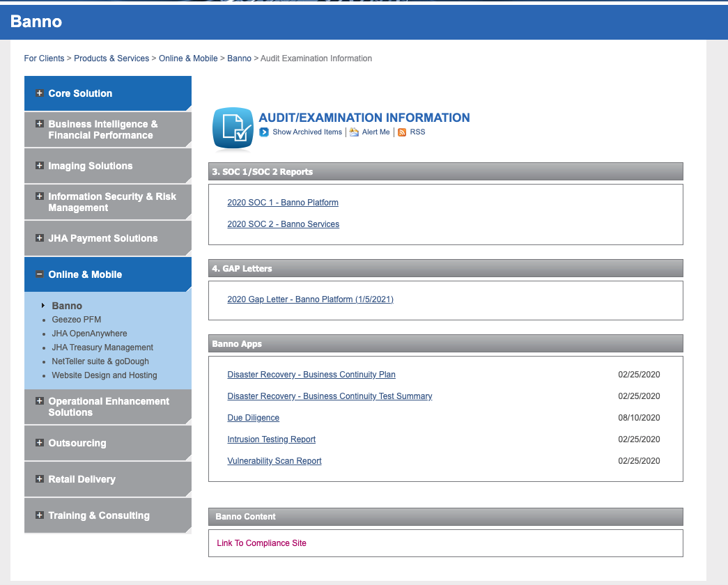Expand the Outsourcing plus icon

click(x=40, y=443)
